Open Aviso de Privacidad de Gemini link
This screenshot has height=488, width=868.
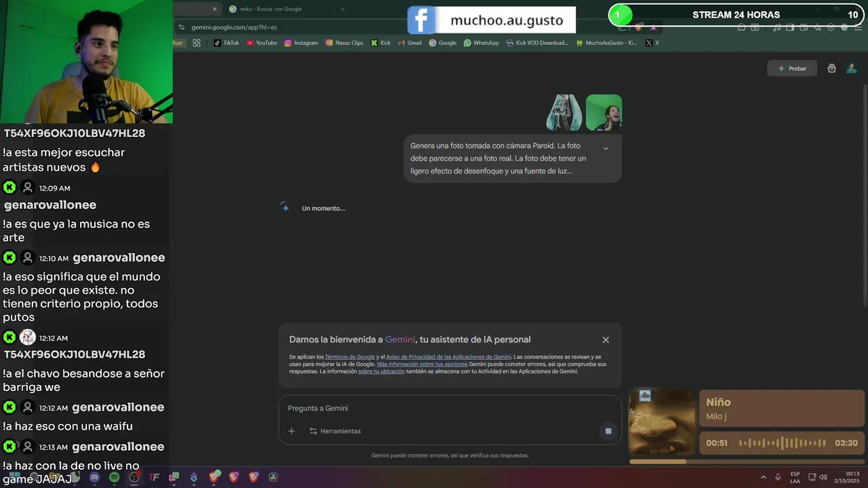(448, 357)
